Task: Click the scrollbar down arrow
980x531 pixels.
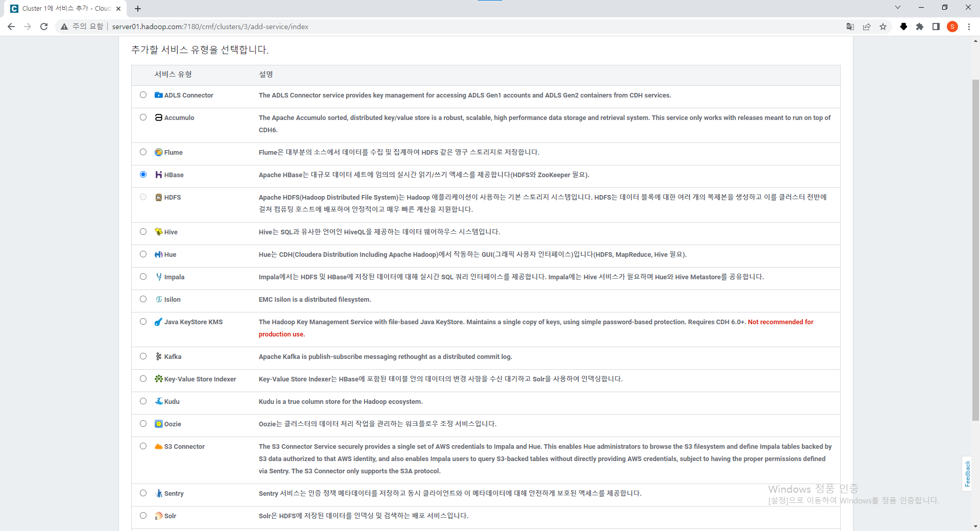Action: pyautogui.click(x=975, y=526)
